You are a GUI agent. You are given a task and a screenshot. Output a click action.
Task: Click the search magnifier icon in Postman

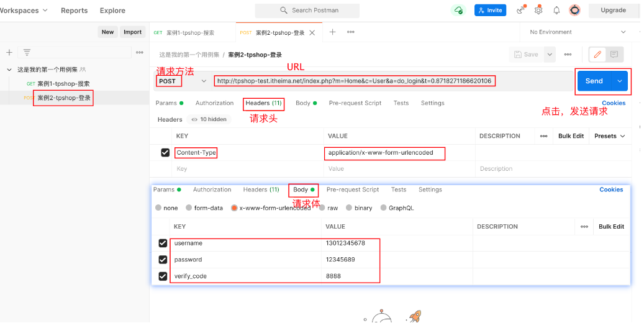click(x=283, y=11)
